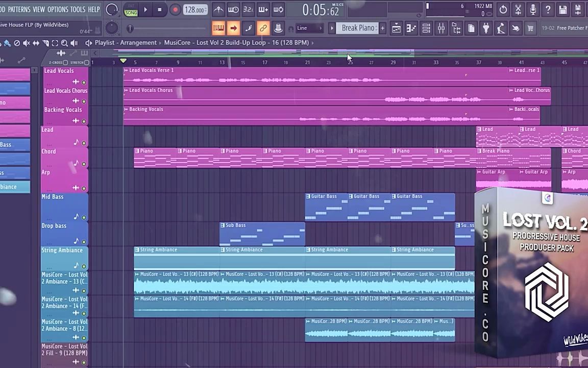This screenshot has height=368, width=588.
Task: Click bar 25 on the playlist timeline
Action: pos(350,62)
